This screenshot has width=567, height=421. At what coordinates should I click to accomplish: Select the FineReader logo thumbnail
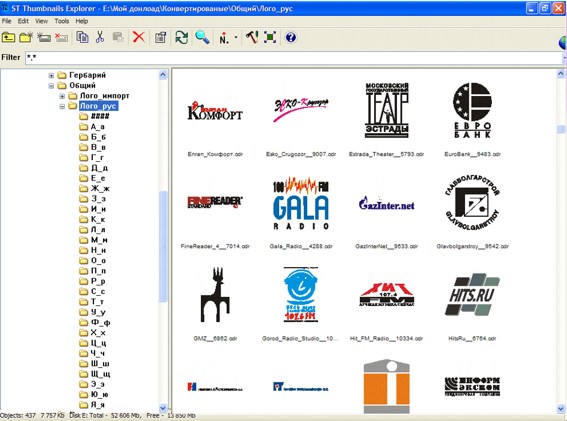pos(215,202)
